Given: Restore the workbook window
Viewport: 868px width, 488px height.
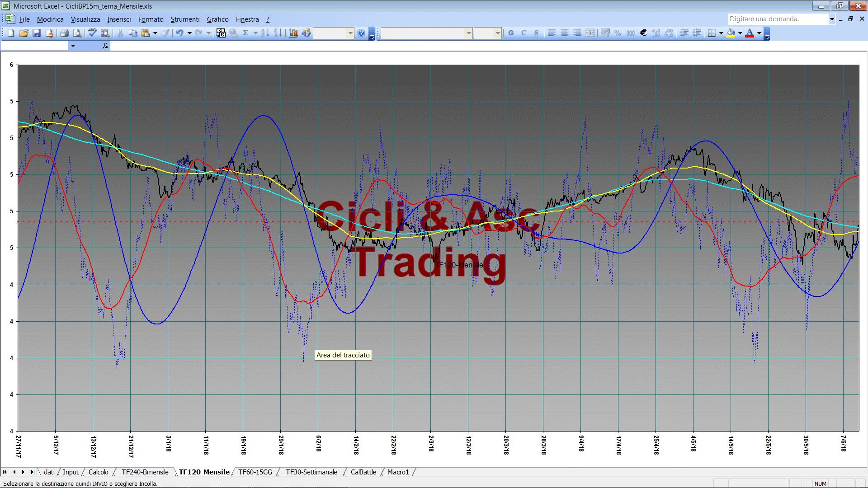Looking at the screenshot, I should pyautogui.click(x=850, y=19).
